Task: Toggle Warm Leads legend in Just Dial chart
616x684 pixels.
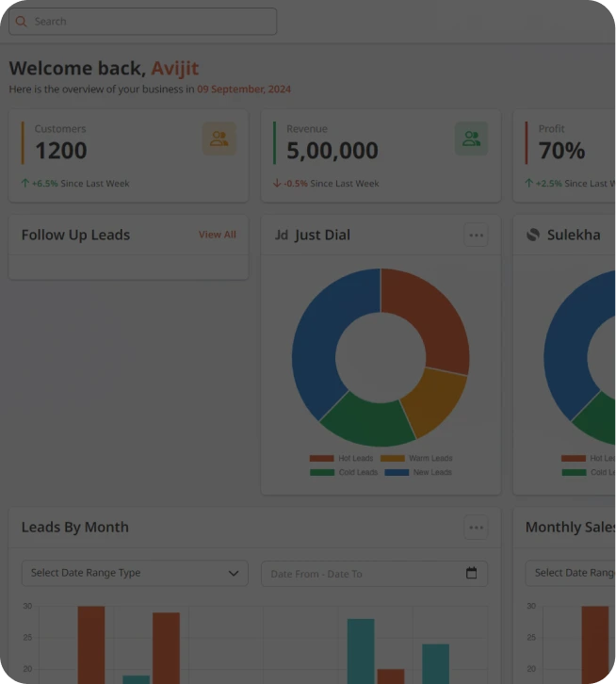Action: click(416, 459)
